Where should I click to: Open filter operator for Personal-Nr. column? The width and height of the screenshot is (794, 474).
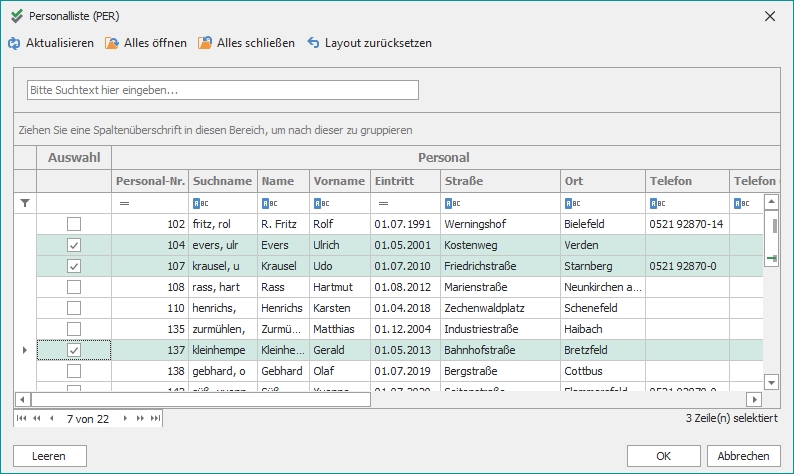125,203
